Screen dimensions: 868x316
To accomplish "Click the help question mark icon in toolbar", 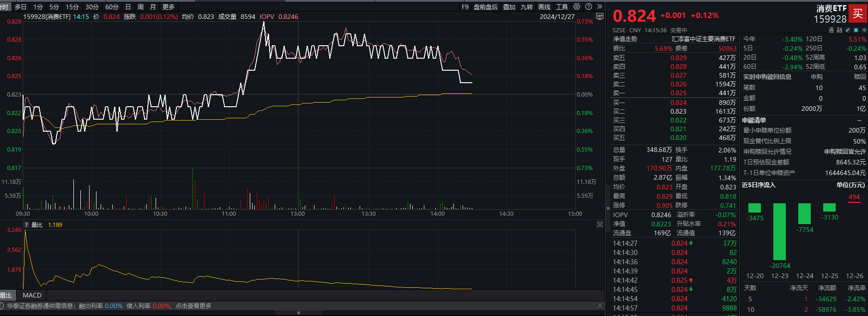I will coord(589,6).
